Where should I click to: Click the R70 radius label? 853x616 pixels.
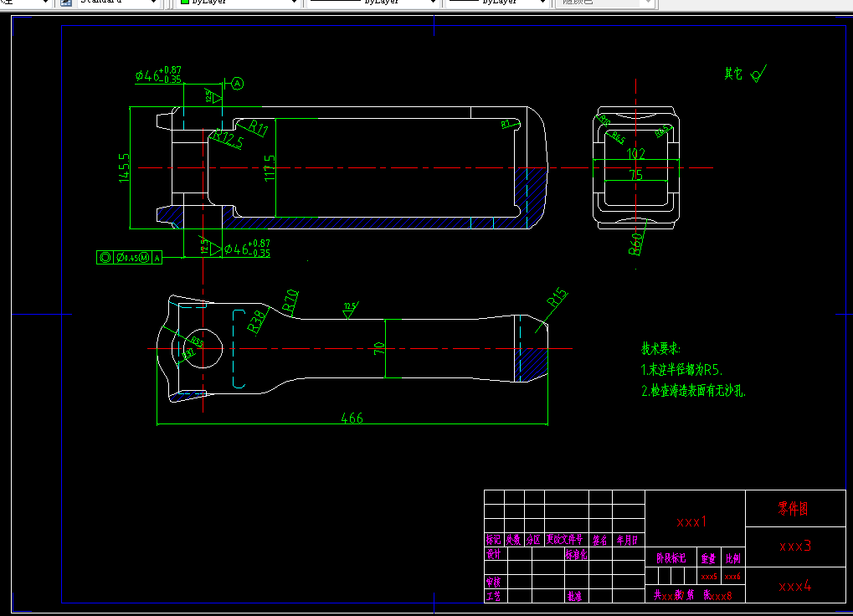(290, 302)
